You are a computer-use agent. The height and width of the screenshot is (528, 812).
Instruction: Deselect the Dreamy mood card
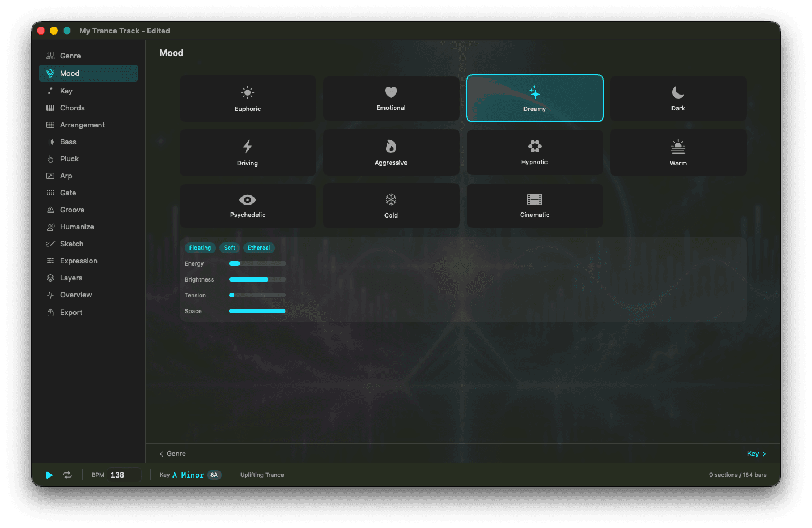(x=535, y=99)
